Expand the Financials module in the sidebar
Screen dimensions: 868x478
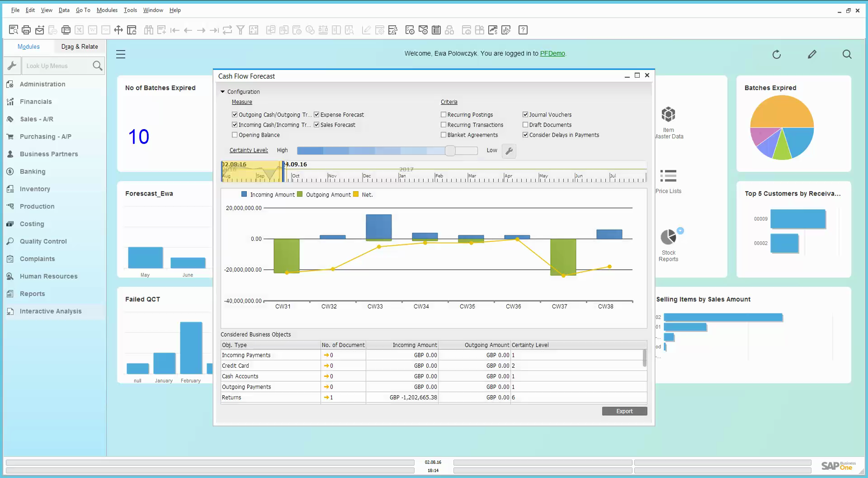(35, 102)
